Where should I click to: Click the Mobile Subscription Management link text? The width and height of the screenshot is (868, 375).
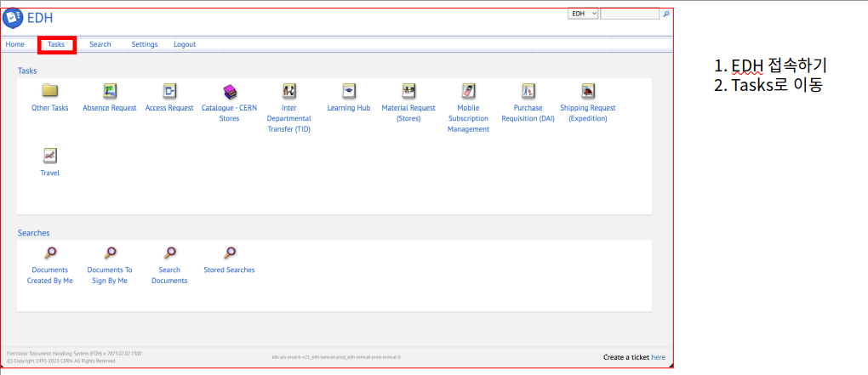468,118
